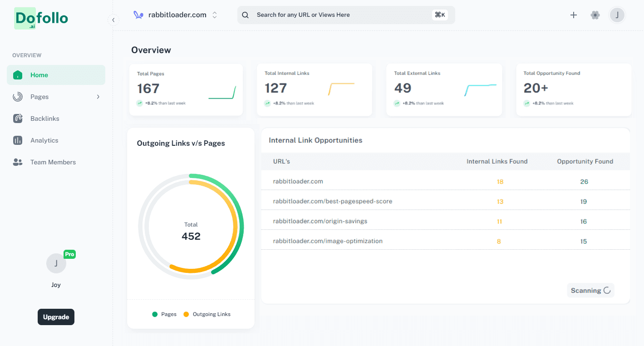This screenshot has height=346, width=644.
Task: Open rabbitloader.com/origin-savings link
Action: pyautogui.click(x=320, y=221)
